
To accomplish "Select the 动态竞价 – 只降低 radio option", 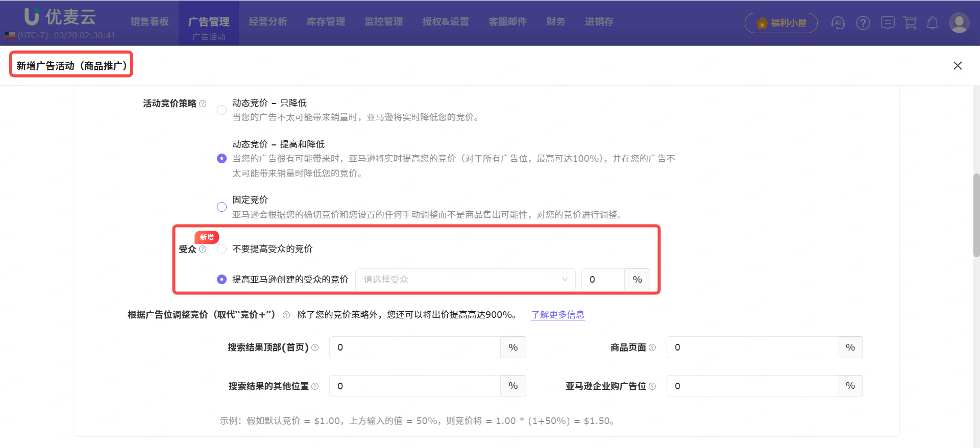I will pos(222,110).
